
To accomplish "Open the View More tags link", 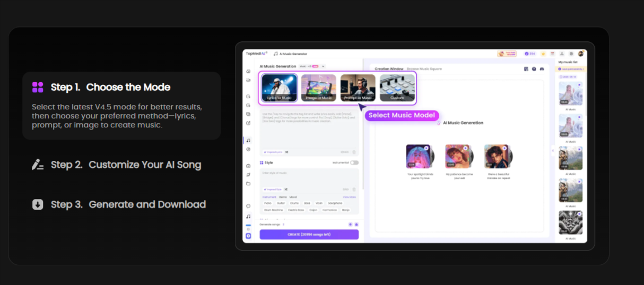I will coord(349,197).
